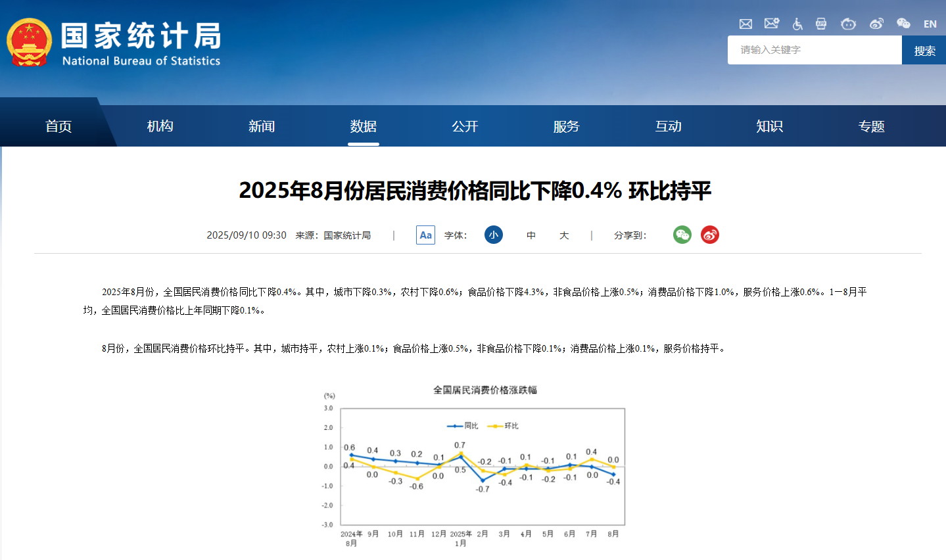Enable the wheelchair accessibility mode icon

797,24
